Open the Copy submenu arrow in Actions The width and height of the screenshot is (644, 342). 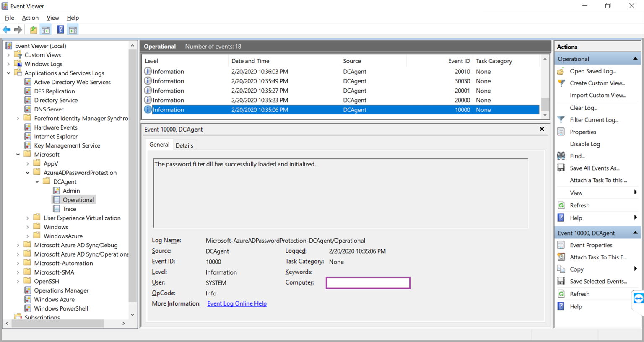coord(636,269)
